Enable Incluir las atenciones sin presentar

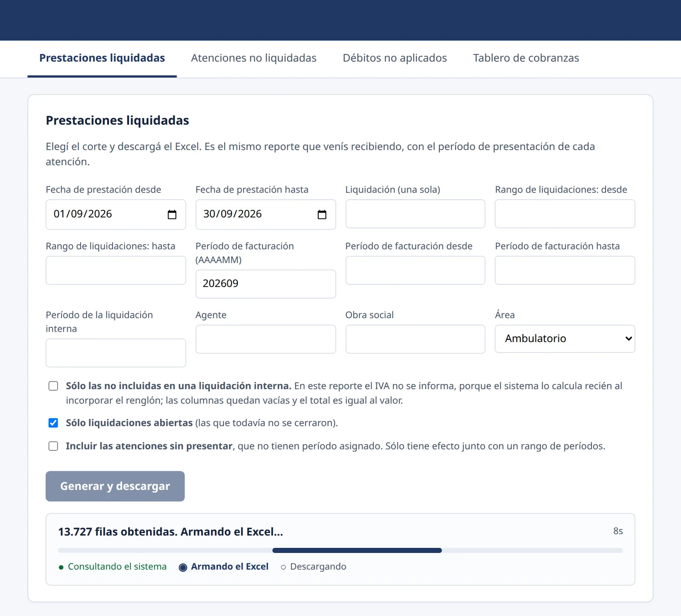tap(53, 446)
